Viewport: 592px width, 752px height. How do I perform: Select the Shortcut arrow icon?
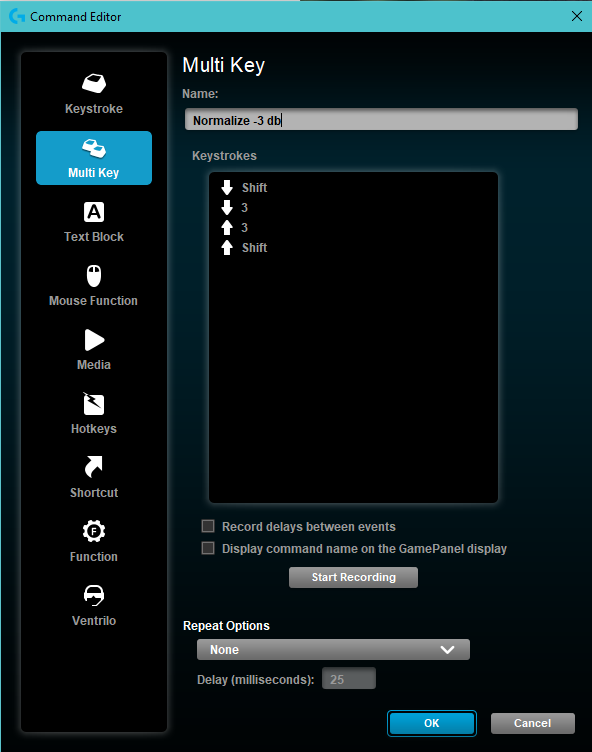[94, 467]
